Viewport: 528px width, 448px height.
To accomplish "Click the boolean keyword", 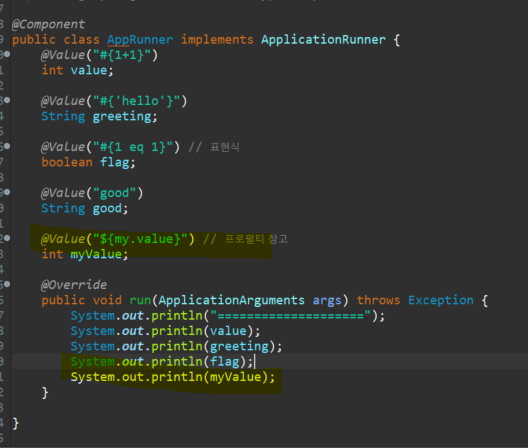I will [x=67, y=162].
